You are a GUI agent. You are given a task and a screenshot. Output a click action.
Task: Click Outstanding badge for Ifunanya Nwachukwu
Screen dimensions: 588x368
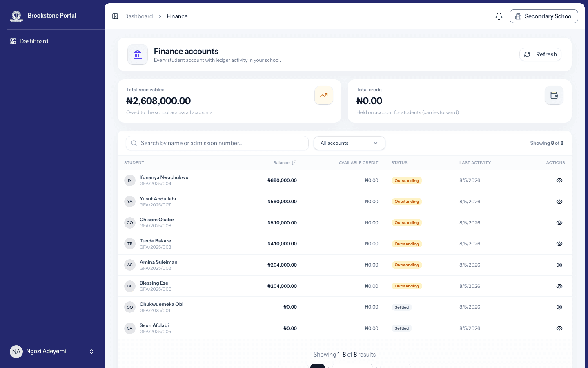pyautogui.click(x=407, y=180)
